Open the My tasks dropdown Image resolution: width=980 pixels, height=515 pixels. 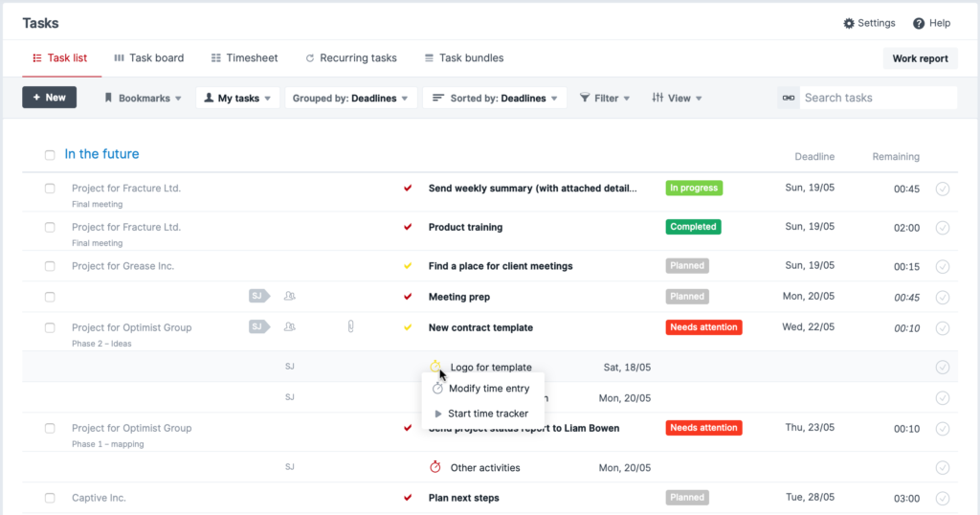pos(237,98)
